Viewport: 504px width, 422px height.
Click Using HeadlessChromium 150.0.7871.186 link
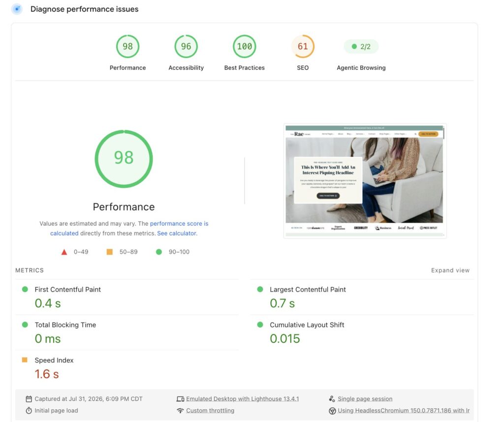click(x=404, y=410)
